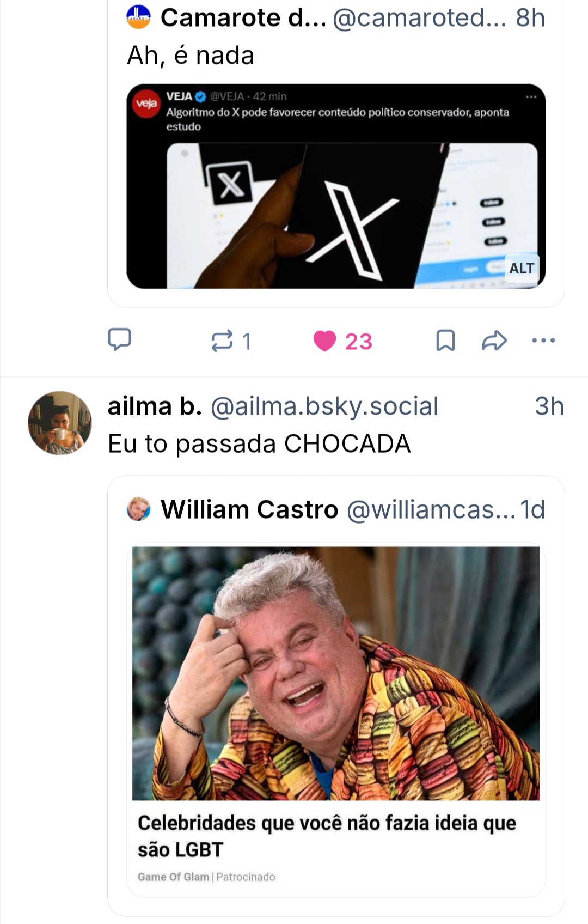Viewport: 588px width, 924px height.
Task: Open the Celebridades LGBT headline link
Action: tap(327, 836)
